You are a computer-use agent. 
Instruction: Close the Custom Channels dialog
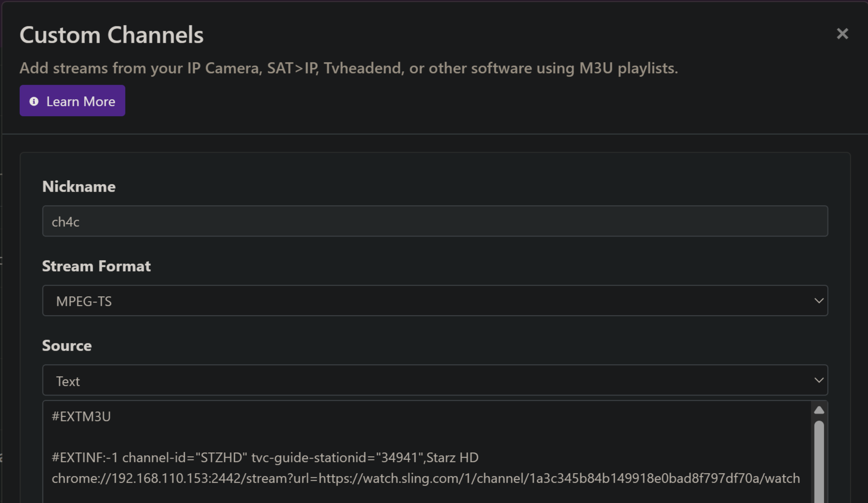point(842,34)
